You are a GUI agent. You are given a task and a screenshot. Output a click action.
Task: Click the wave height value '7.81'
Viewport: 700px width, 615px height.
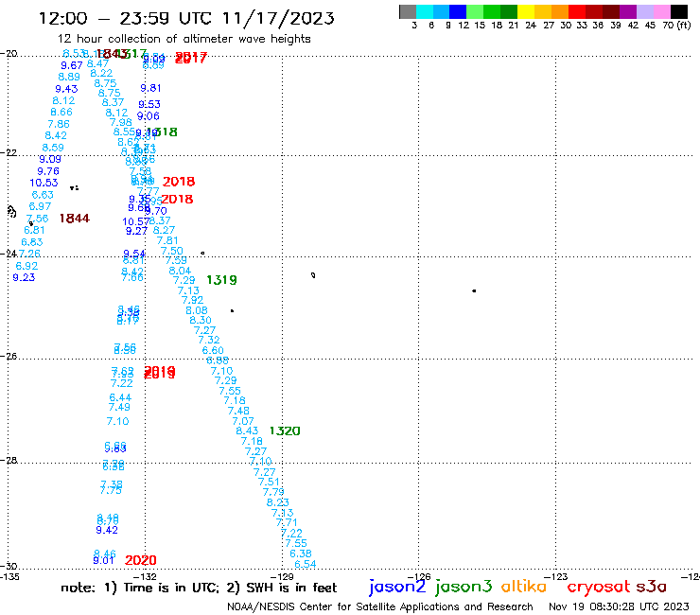pos(167,240)
